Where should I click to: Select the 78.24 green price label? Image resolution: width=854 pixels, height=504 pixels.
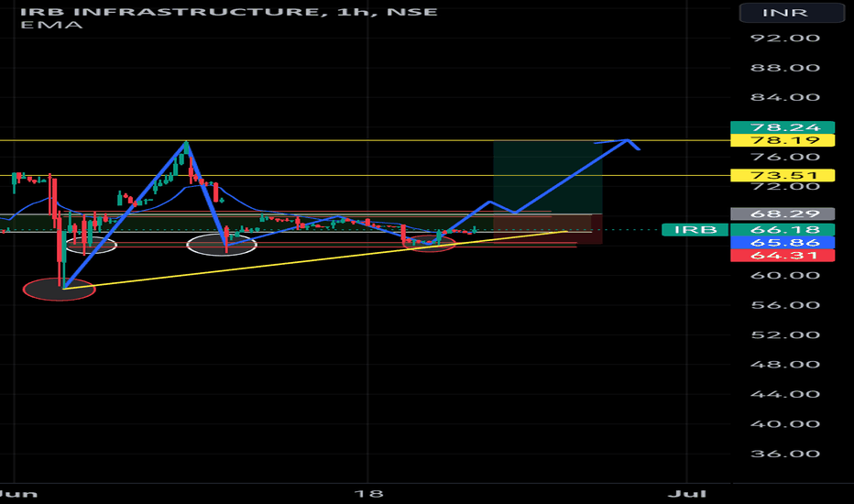[x=783, y=127]
